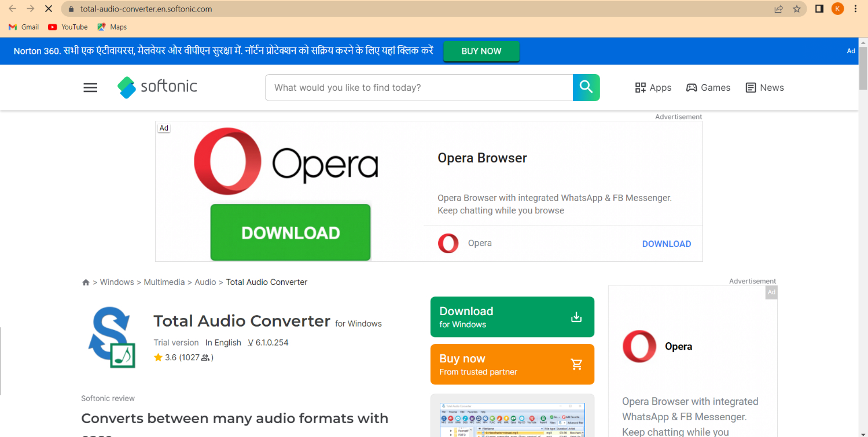Open the Windows breadcrumb link
Image resolution: width=868 pixels, height=437 pixels.
click(x=117, y=282)
